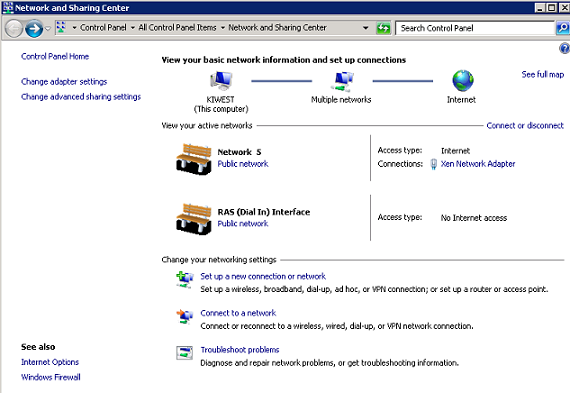570x393 pixels.
Task: Click the Internet globe icon
Action: 463,81
